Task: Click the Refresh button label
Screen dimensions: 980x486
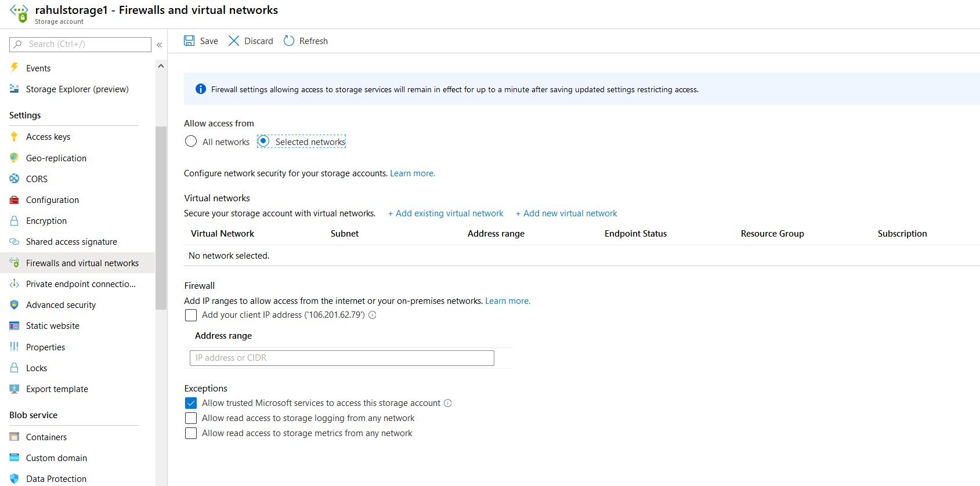Action: pyautogui.click(x=313, y=41)
